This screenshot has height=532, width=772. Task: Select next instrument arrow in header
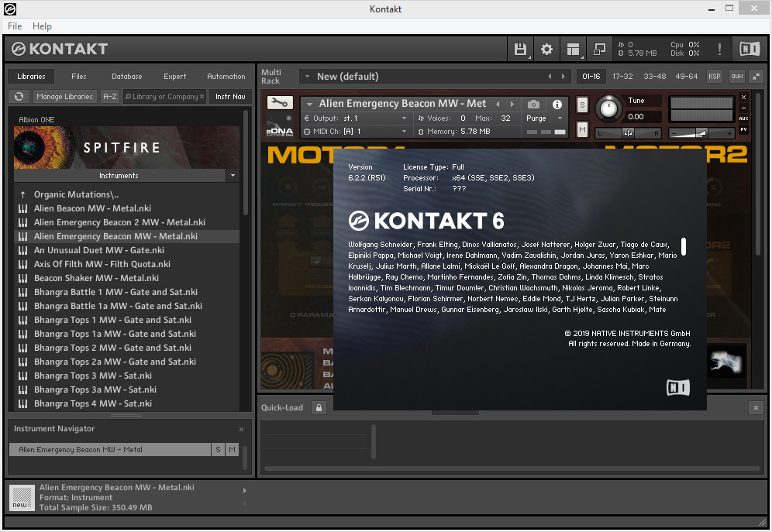[512, 104]
